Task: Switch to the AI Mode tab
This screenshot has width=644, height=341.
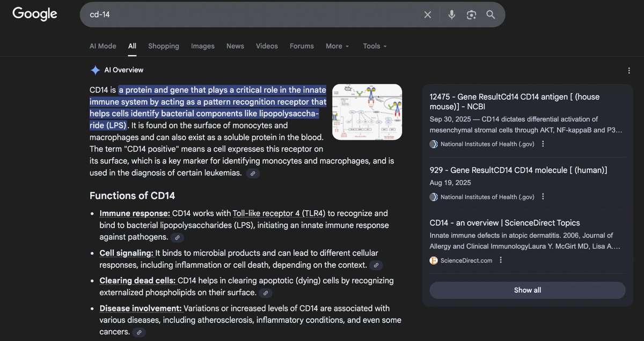Action: click(103, 46)
